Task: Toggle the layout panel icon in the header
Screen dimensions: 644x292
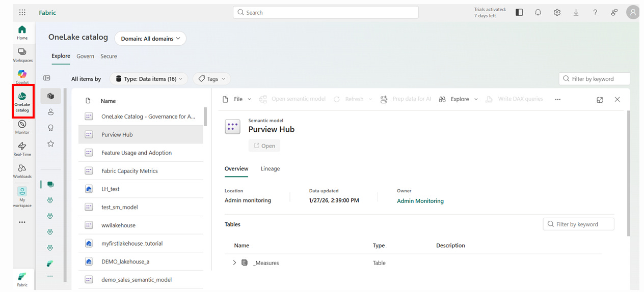Action: [x=519, y=13]
